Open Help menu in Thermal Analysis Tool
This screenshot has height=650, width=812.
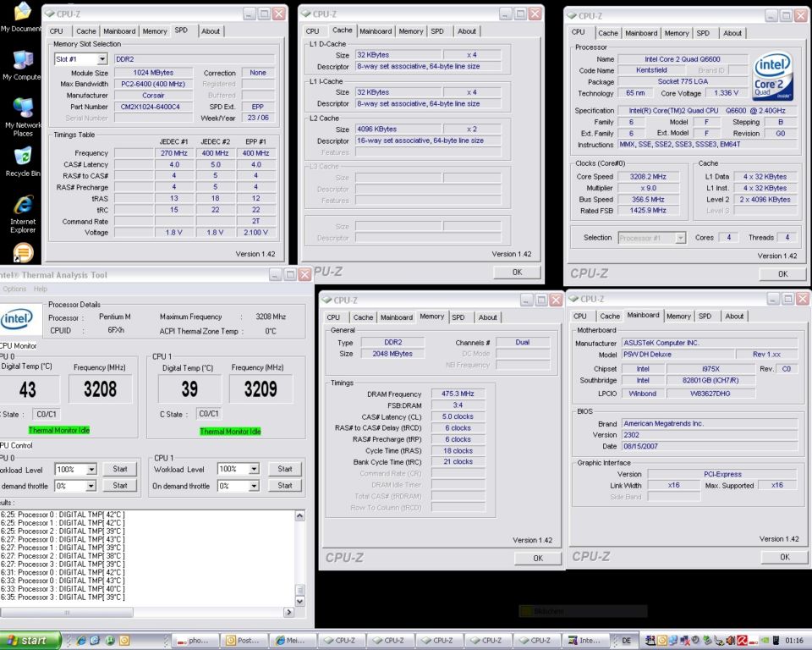point(41,289)
